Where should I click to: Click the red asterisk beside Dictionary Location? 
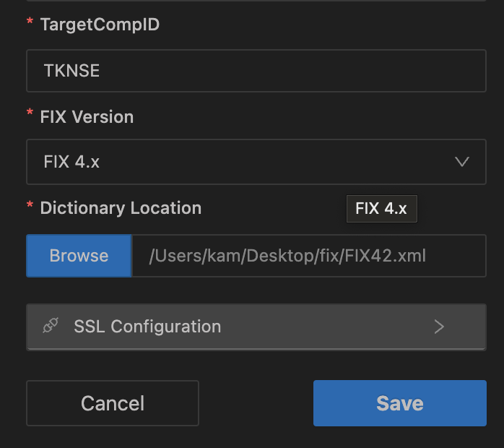pos(30,207)
